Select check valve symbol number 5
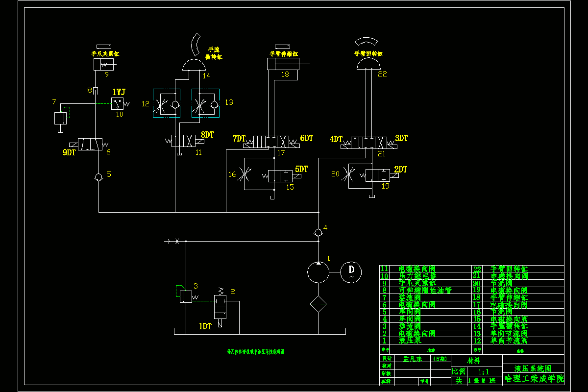The image size is (588, 392). pos(99,177)
